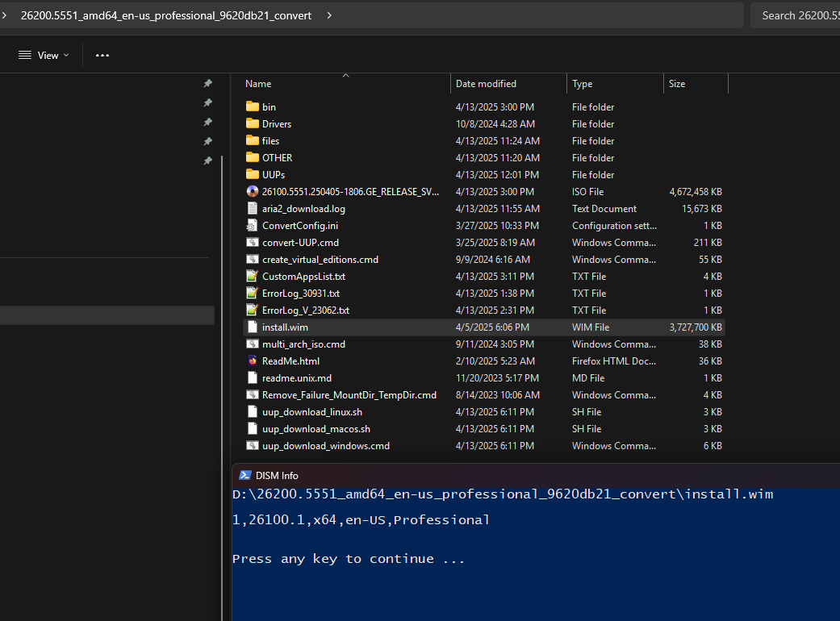Select the install.wim file name
This screenshot has width=840, height=621.
click(x=285, y=327)
